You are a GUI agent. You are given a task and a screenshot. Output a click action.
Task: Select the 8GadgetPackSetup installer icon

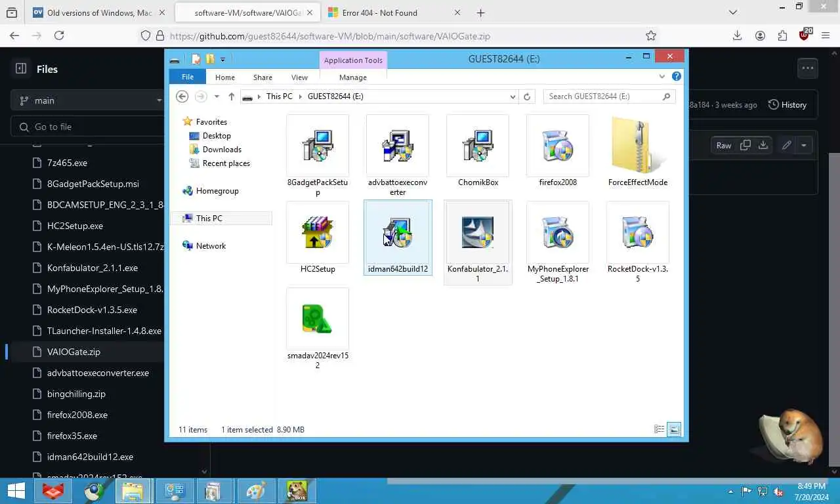pos(318,146)
